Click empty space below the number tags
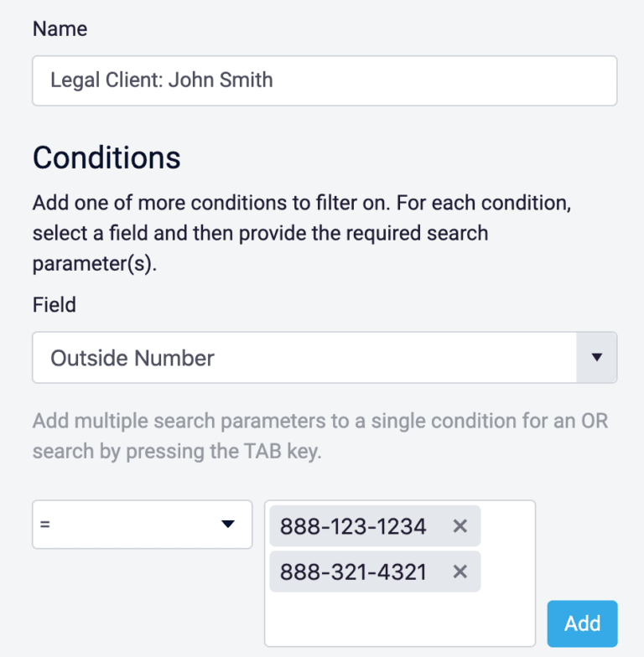The image size is (644, 657). [399, 621]
